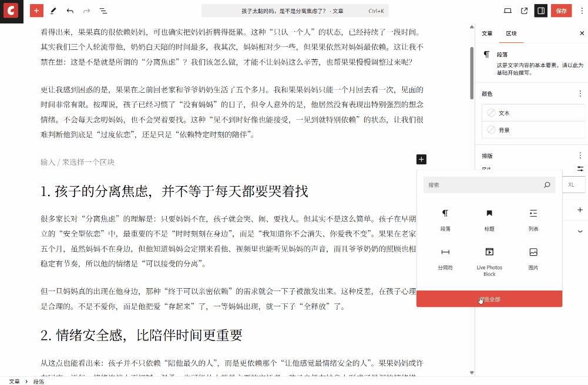Click the red 保存 save button

pyautogui.click(x=561, y=11)
